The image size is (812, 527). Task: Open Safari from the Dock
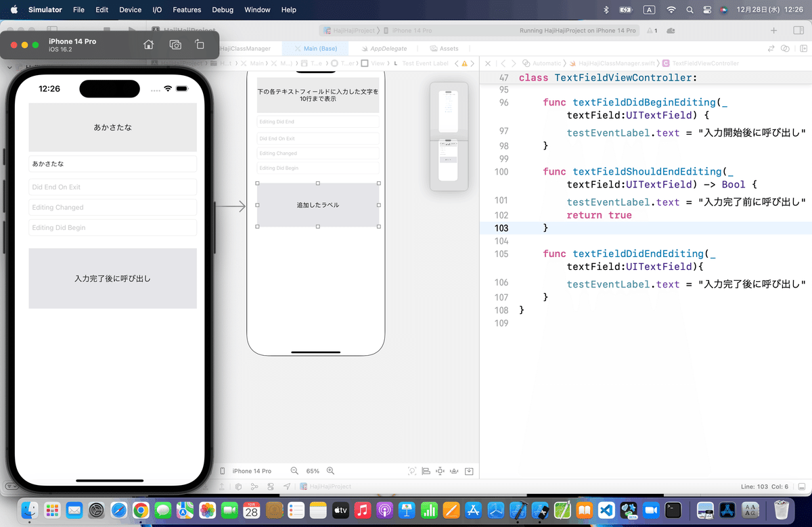pos(118,509)
